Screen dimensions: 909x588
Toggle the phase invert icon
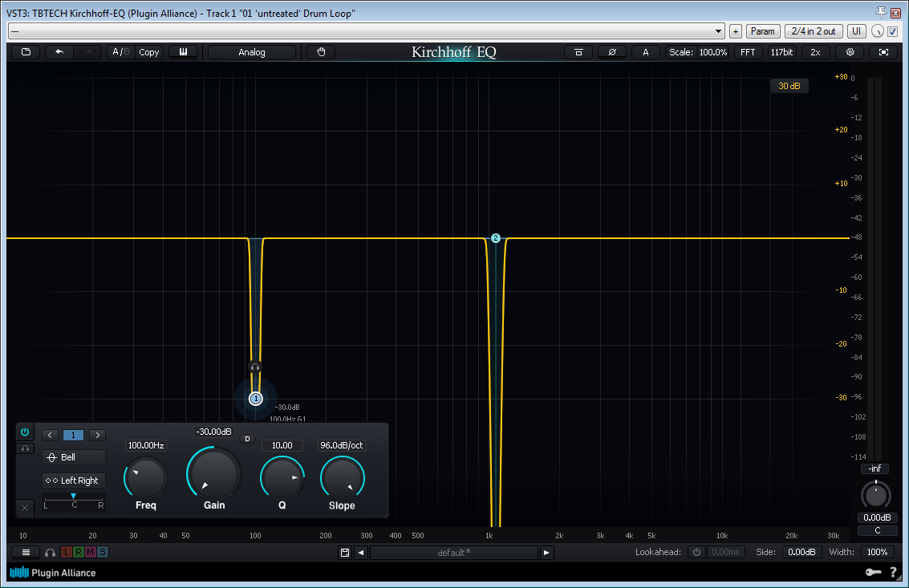point(612,52)
